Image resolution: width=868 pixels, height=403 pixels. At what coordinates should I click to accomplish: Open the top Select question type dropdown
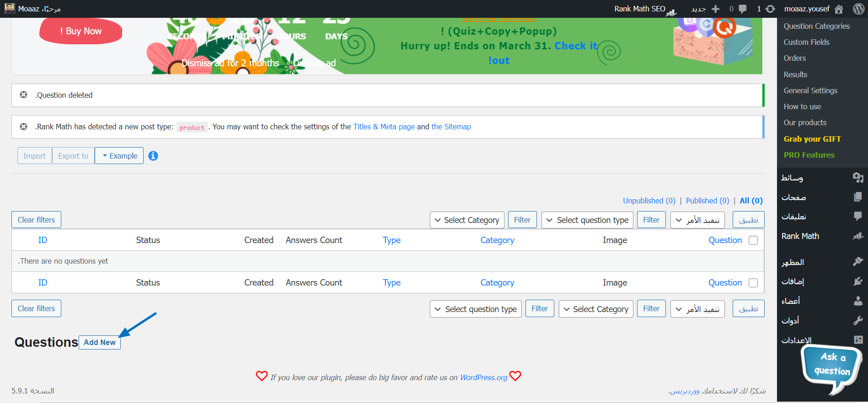tap(587, 220)
